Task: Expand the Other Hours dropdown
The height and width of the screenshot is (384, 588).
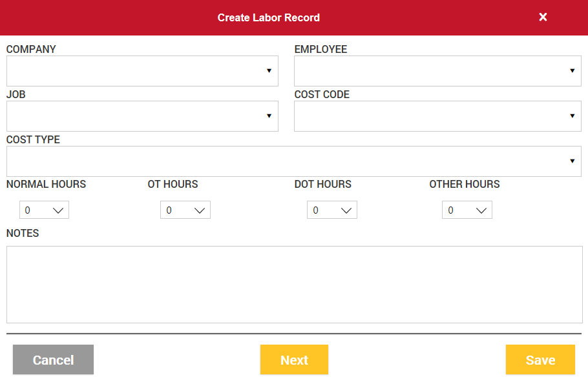Action: (x=481, y=210)
